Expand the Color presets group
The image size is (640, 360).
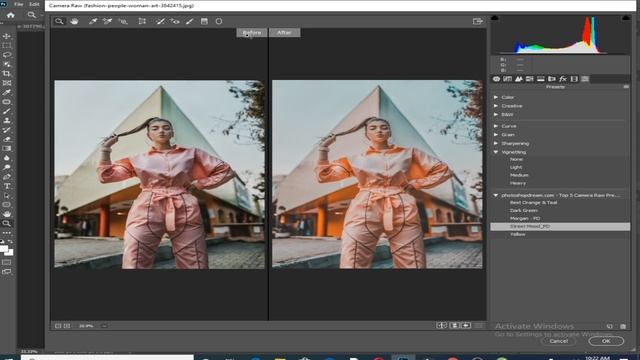pyautogui.click(x=496, y=97)
